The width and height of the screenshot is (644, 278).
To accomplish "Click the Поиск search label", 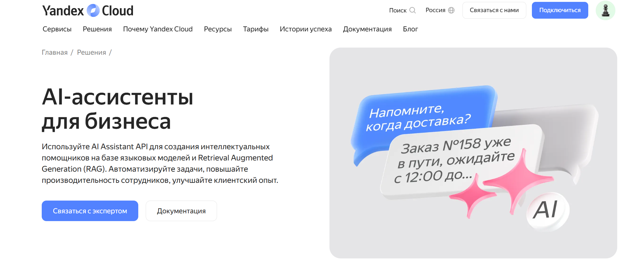I will point(398,10).
